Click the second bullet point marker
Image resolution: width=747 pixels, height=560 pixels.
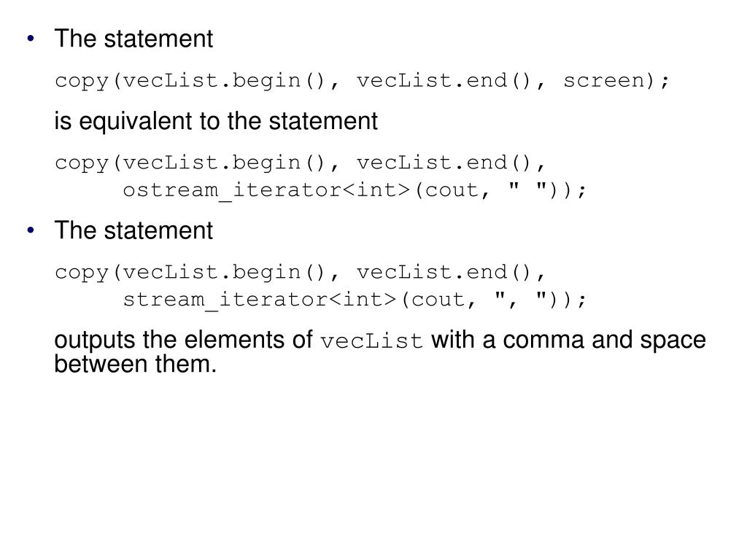coord(30,231)
